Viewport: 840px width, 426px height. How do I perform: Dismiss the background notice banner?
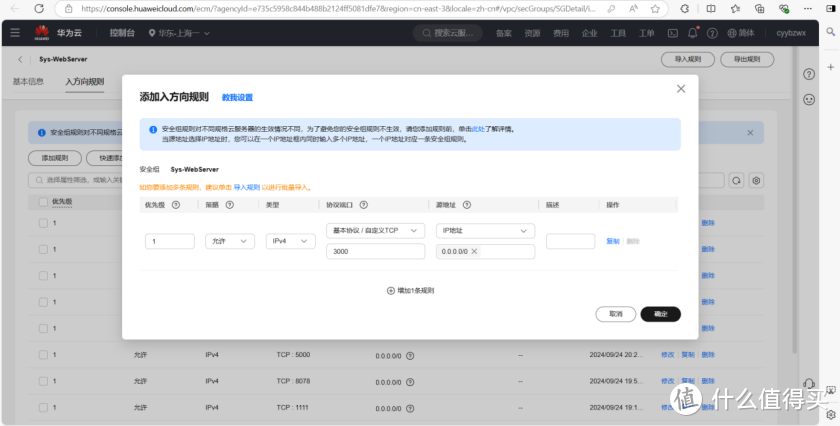tap(750, 133)
